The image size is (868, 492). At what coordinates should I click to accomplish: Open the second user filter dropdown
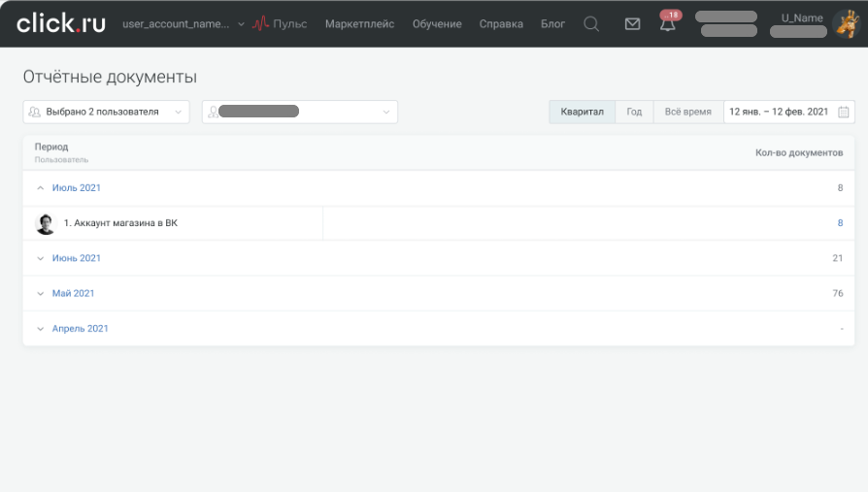point(299,112)
